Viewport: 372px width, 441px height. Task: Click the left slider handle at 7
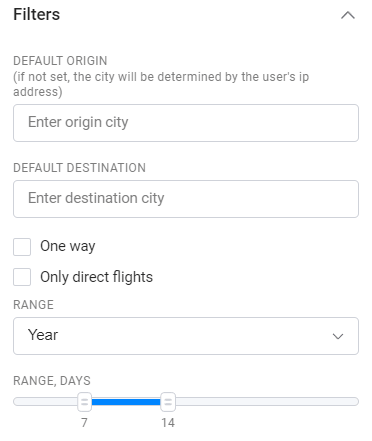pos(84,402)
